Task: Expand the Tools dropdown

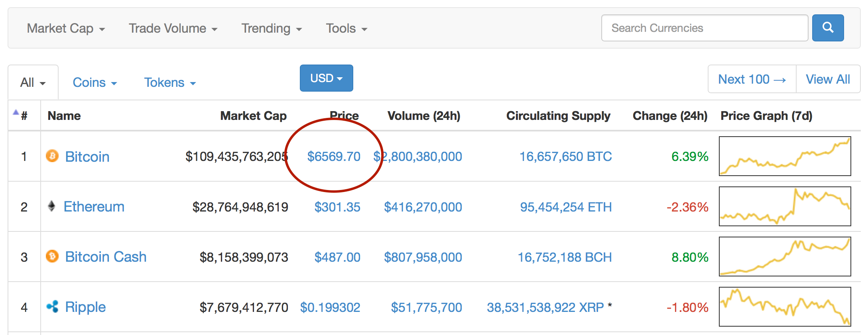Action: click(346, 28)
